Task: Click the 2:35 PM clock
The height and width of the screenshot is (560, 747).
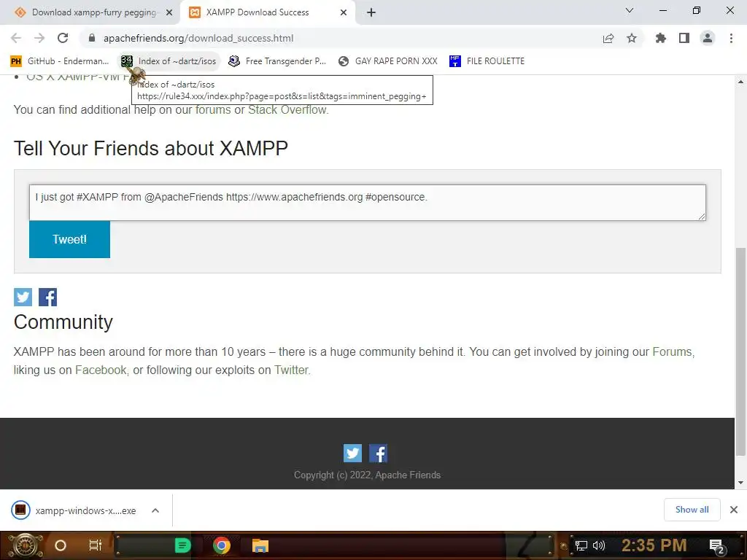Action: 654,545
